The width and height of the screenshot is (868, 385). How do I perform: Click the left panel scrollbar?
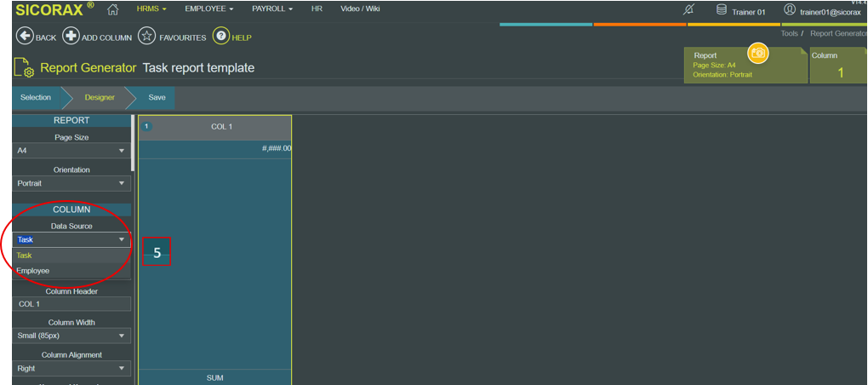[132, 143]
